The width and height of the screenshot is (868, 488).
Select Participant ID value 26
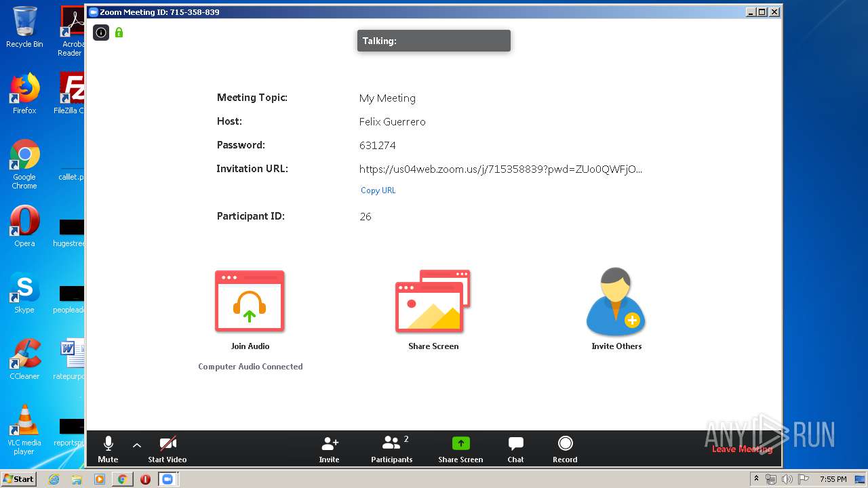click(366, 217)
